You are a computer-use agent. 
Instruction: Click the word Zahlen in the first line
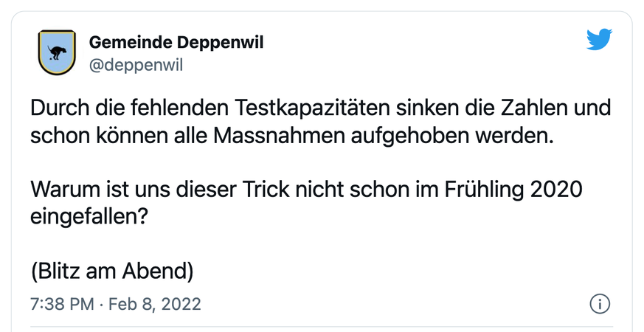point(527,109)
